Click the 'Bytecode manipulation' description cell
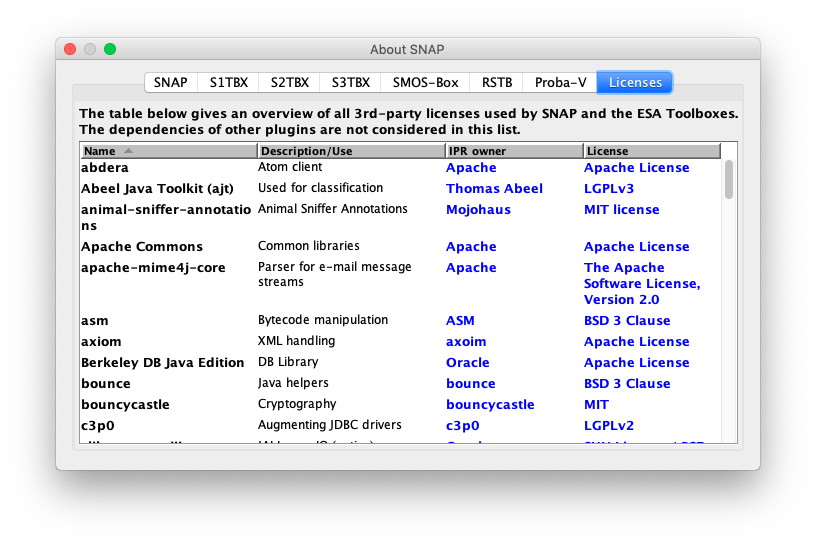The height and width of the screenshot is (544, 816). tap(323, 320)
